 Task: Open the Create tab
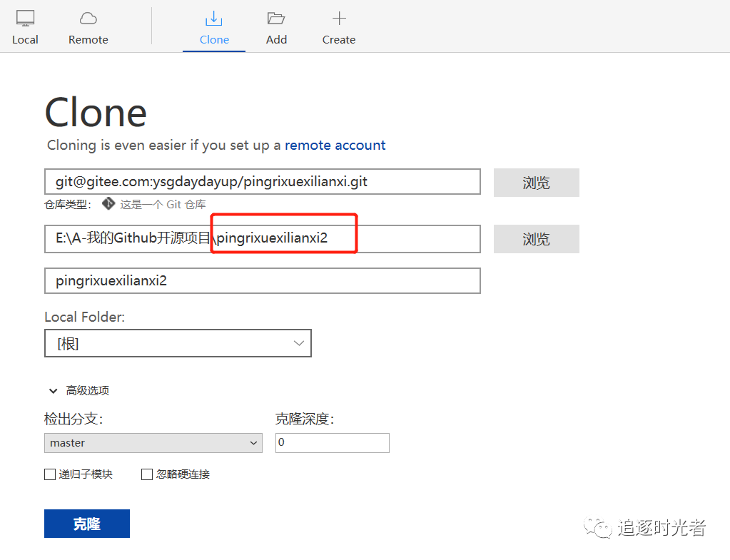click(x=339, y=28)
